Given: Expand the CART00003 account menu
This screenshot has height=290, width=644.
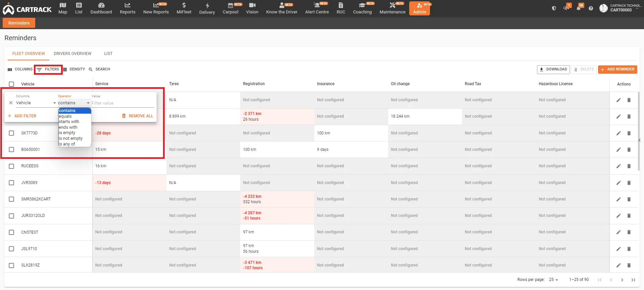Looking at the screenshot, I should (621, 8).
